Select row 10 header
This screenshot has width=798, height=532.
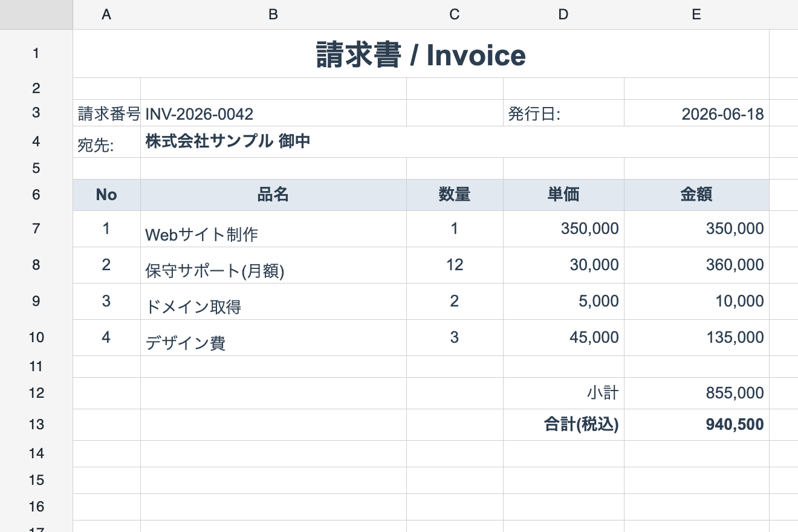(x=36, y=337)
